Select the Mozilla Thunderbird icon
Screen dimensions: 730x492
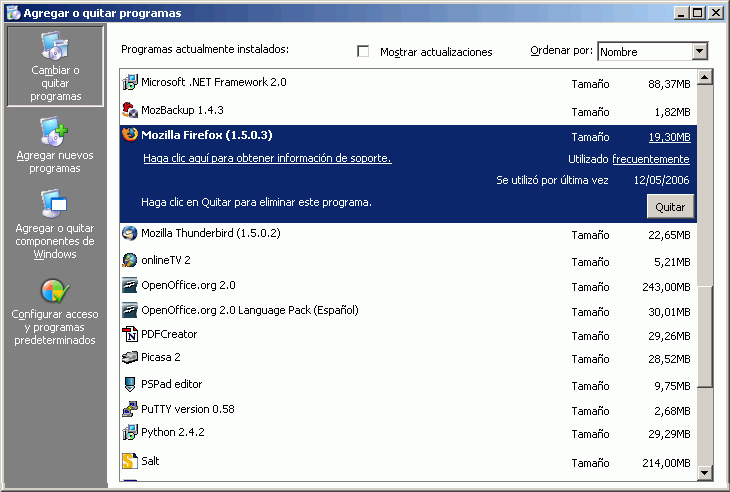tap(129, 234)
